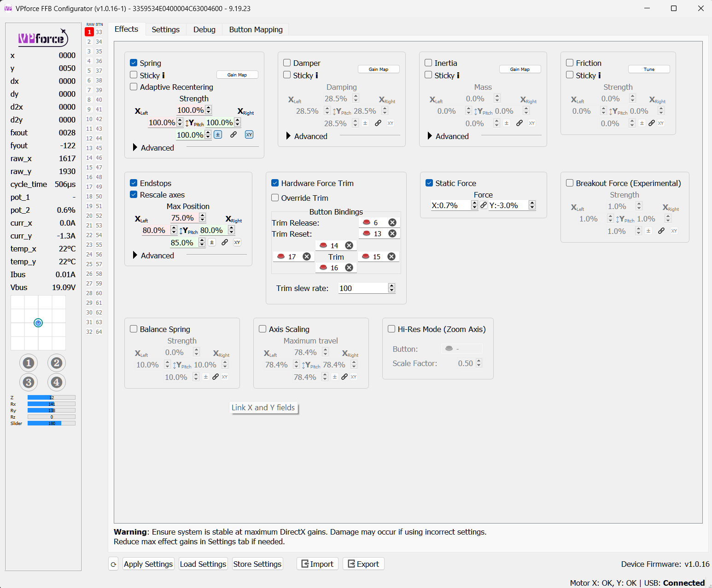The width and height of the screenshot is (712, 588).
Task: Click the Friction strength link chain icon
Action: click(x=652, y=123)
